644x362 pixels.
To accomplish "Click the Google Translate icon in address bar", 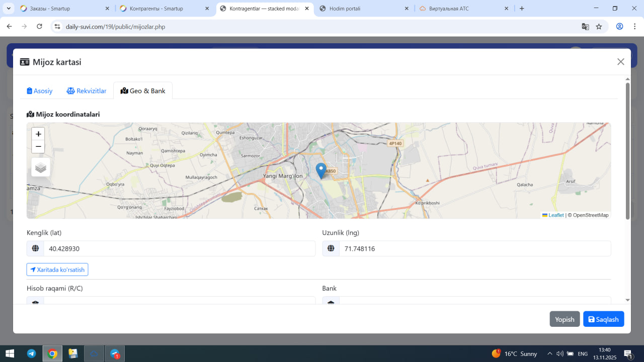I will [585, 27].
